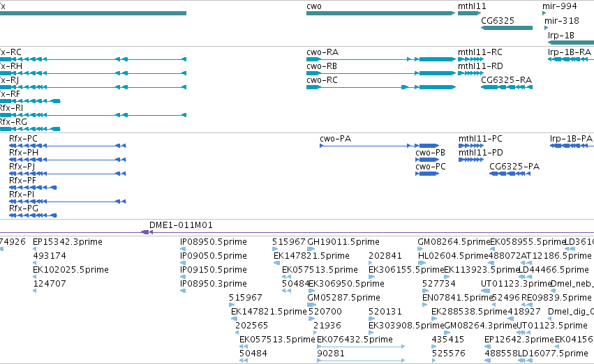Click the Rfx-PG protein label
This screenshot has height=364, width=594.
click(x=24, y=208)
